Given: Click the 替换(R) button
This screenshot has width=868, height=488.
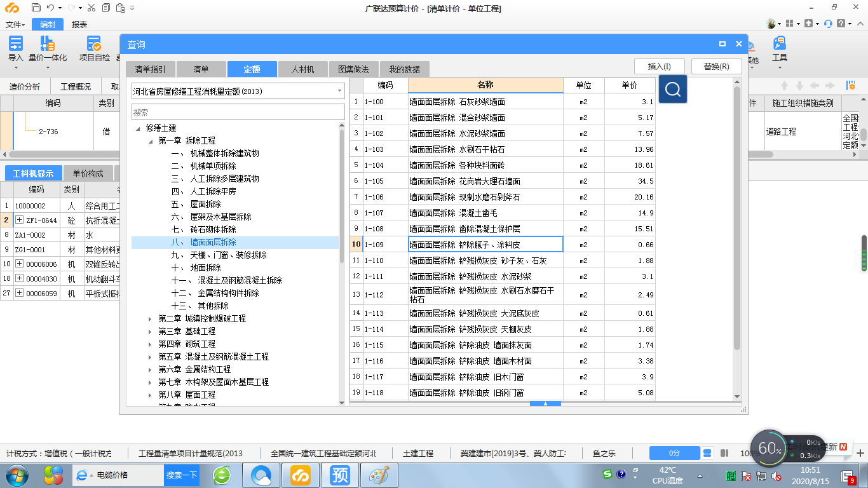Looking at the screenshot, I should (716, 66).
